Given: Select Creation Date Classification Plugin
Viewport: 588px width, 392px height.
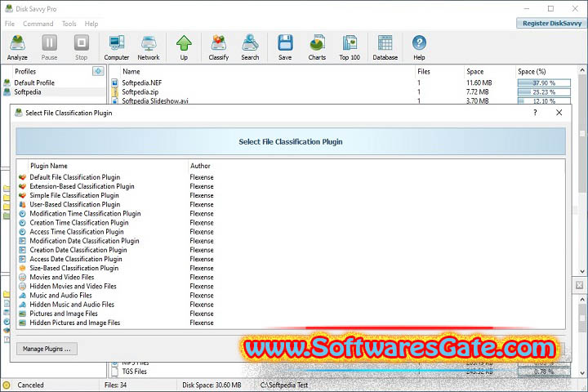Looking at the screenshot, I should click(78, 250).
